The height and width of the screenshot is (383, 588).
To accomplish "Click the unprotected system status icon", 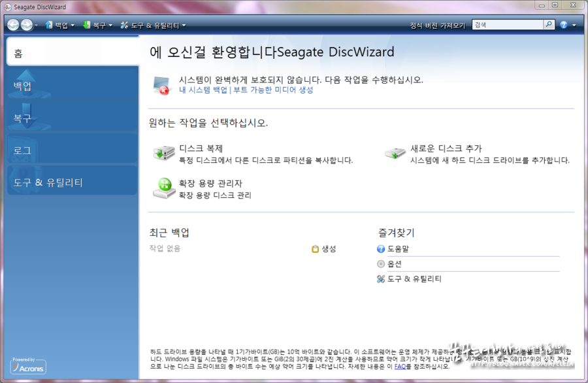I will [x=161, y=85].
